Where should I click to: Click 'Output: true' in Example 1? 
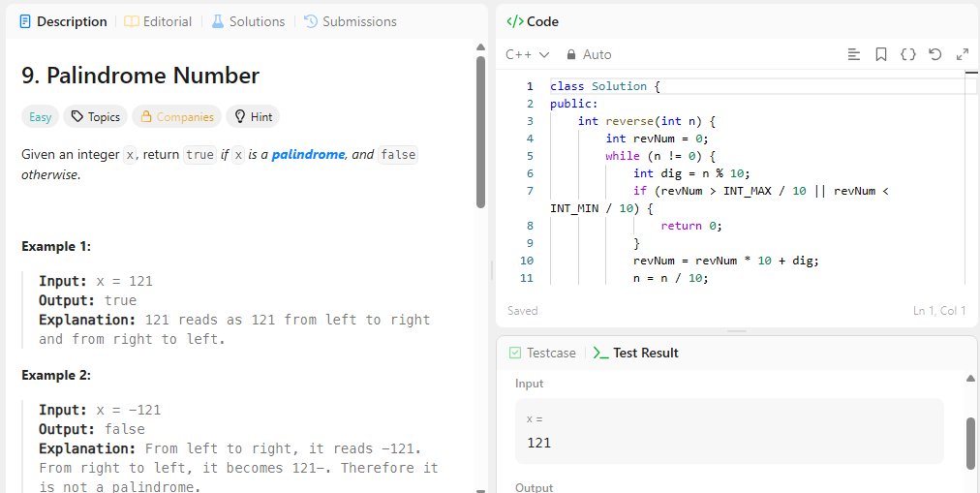tap(87, 300)
